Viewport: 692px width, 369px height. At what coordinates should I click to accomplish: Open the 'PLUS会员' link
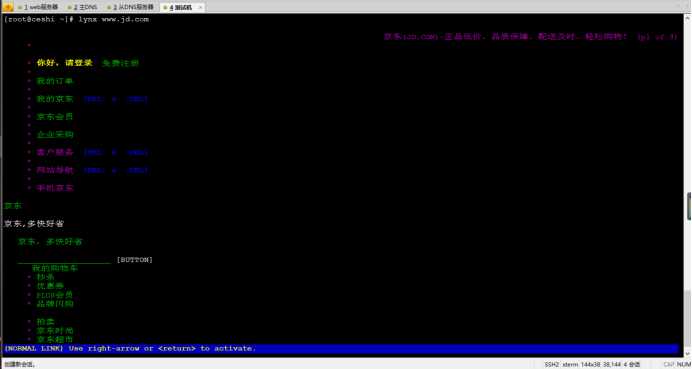tap(55, 295)
